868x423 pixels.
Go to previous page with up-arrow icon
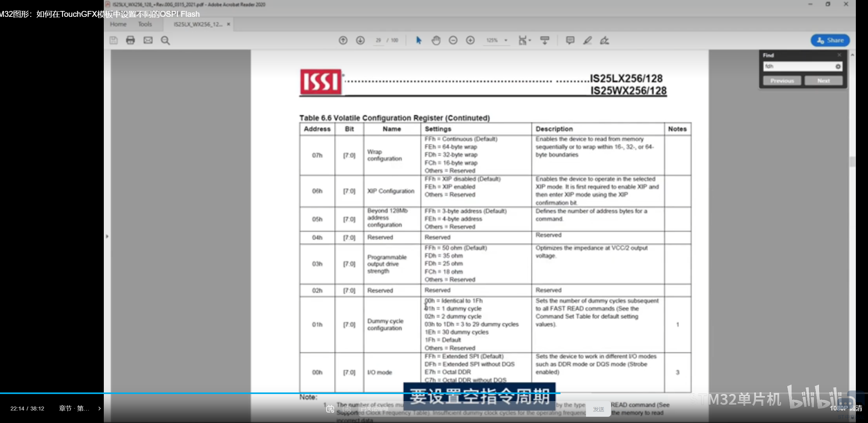(x=343, y=40)
